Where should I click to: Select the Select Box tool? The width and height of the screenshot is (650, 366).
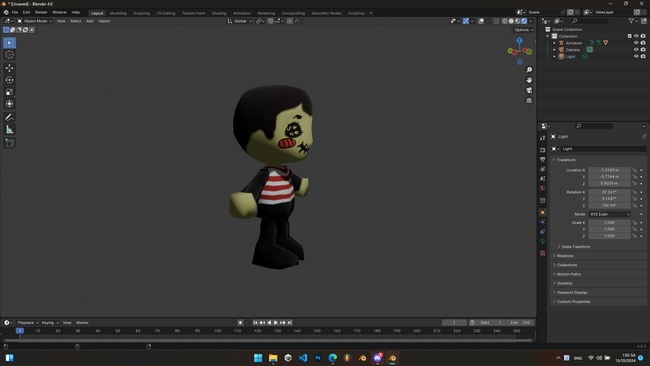click(x=10, y=43)
